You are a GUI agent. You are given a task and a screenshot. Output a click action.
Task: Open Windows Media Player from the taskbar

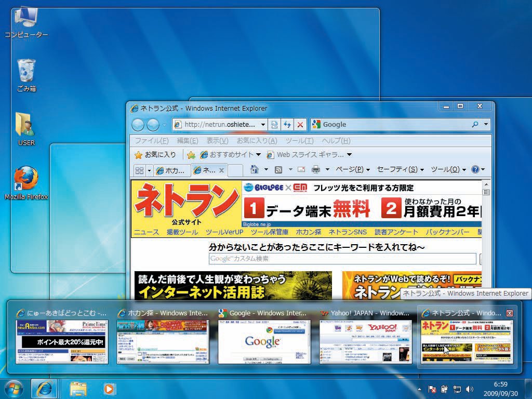(109, 389)
